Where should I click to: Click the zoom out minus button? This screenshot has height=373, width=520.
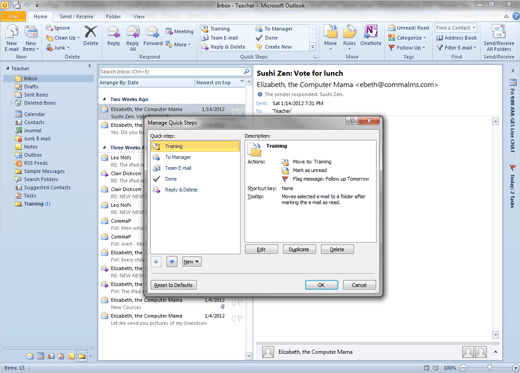coord(463,368)
